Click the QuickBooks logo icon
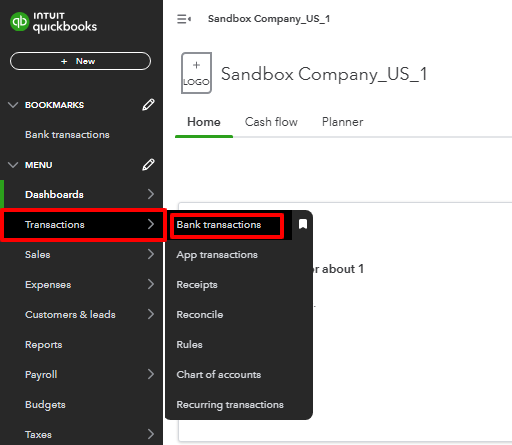Viewport: 512px width, 445px height. pyautogui.click(x=19, y=22)
